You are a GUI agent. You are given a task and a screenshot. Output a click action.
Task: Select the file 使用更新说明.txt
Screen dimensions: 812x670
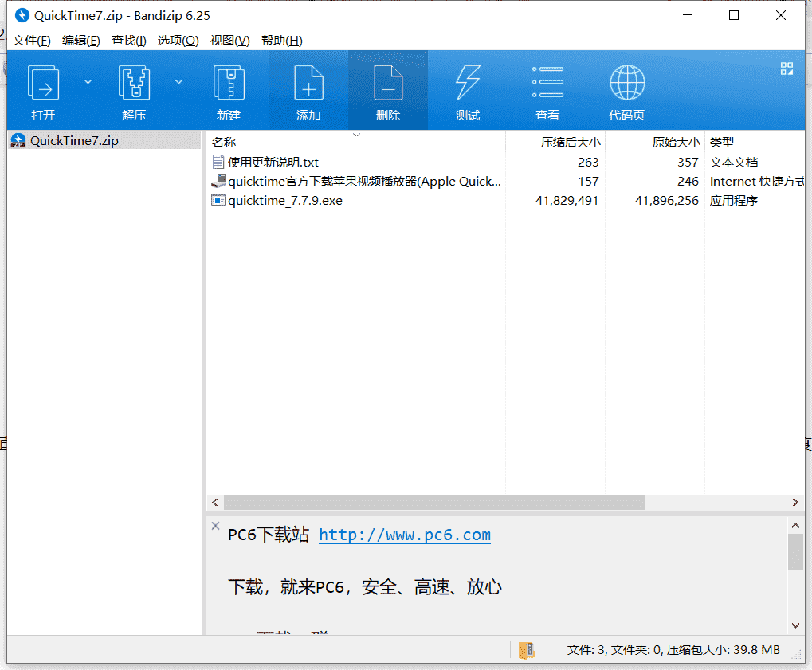[273, 162]
